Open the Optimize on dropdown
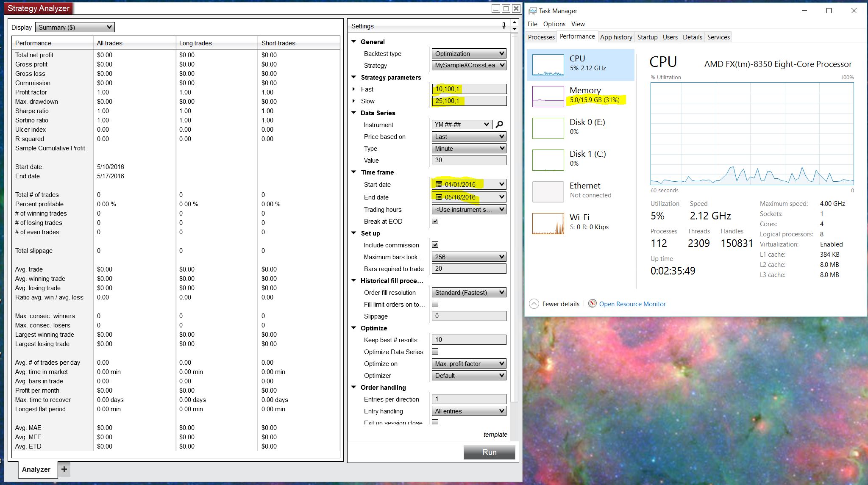Screen dimensions: 868x485 469,364
